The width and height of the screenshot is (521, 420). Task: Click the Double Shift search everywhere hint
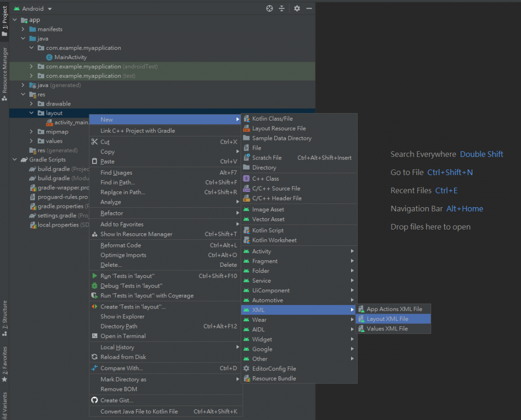[481, 154]
